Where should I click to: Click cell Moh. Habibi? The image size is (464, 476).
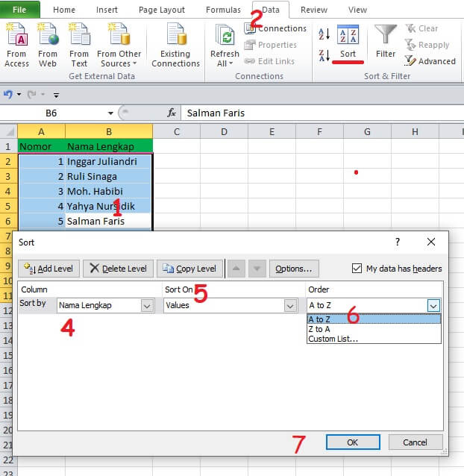pos(109,191)
